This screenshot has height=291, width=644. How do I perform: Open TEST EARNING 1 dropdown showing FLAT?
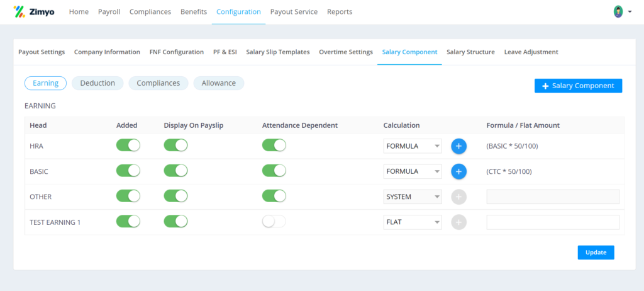tap(413, 222)
